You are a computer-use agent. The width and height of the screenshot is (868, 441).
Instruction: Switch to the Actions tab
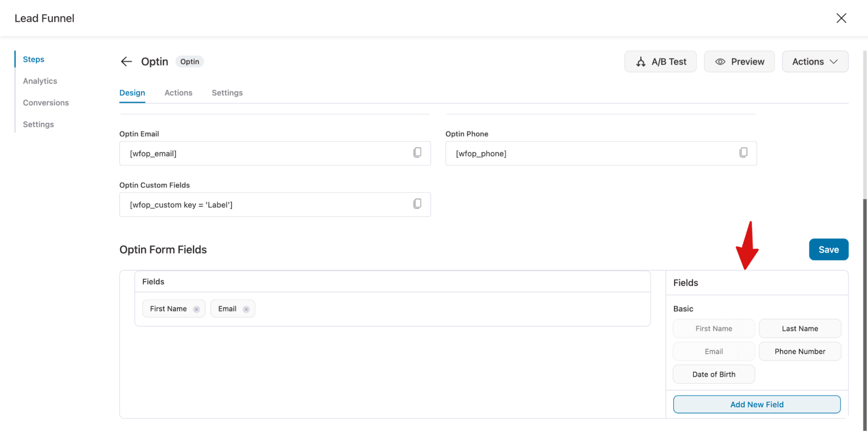tap(178, 92)
